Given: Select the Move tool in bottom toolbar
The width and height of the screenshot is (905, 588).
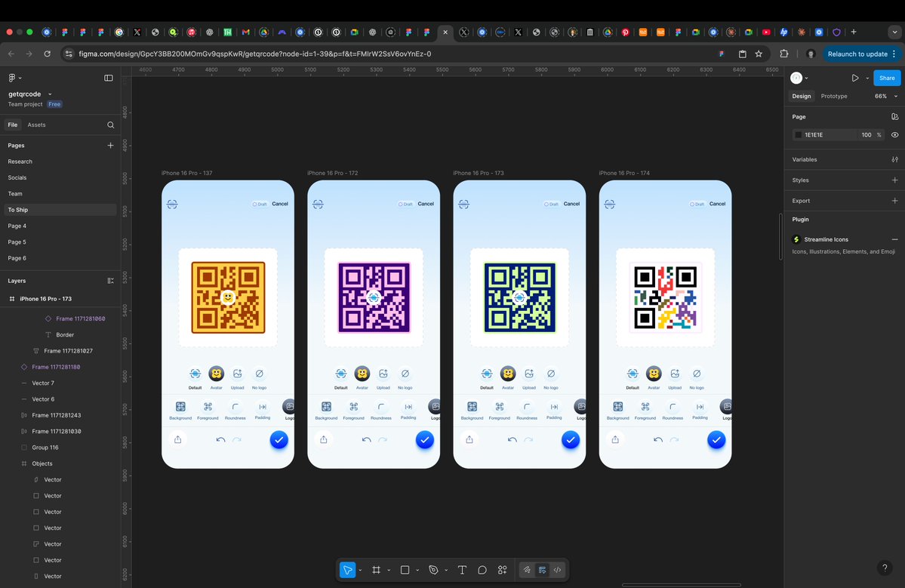Looking at the screenshot, I should (347, 570).
